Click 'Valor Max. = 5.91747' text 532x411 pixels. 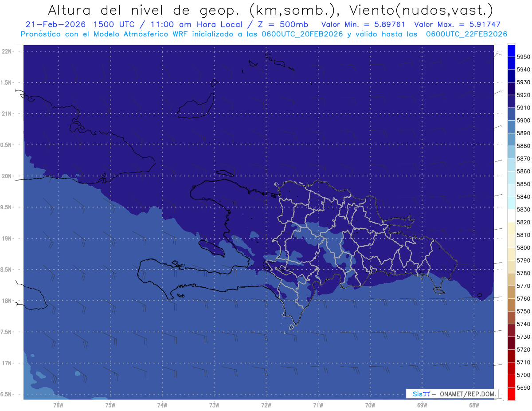pos(457,24)
